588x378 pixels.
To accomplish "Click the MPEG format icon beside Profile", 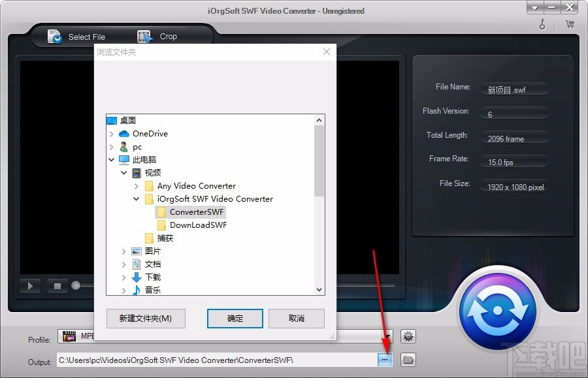I will [69, 336].
